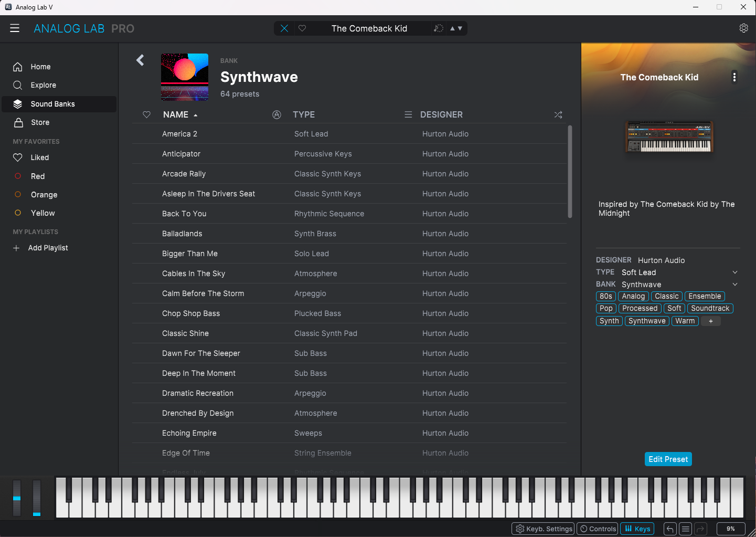Click the Edit Preset button
Screen dimensions: 756x537
click(x=668, y=459)
